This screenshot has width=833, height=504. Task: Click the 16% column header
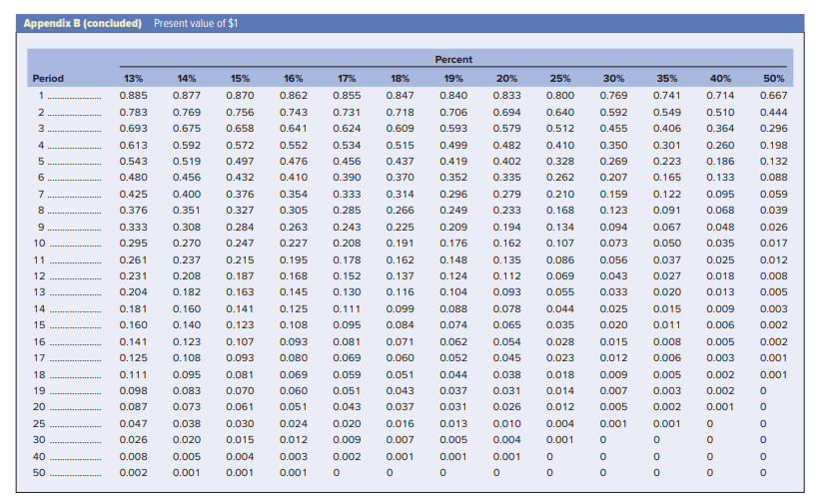pos(294,79)
